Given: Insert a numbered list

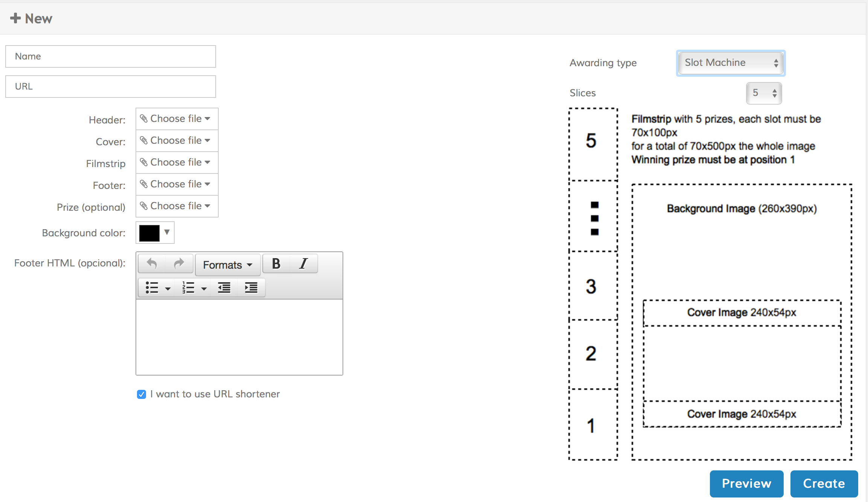Looking at the screenshot, I should pos(188,288).
